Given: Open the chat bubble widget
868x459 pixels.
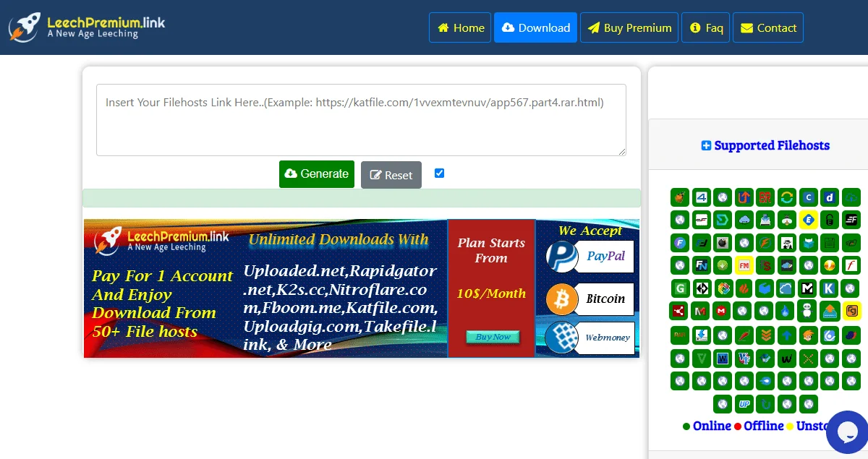Looking at the screenshot, I should coord(847,432).
